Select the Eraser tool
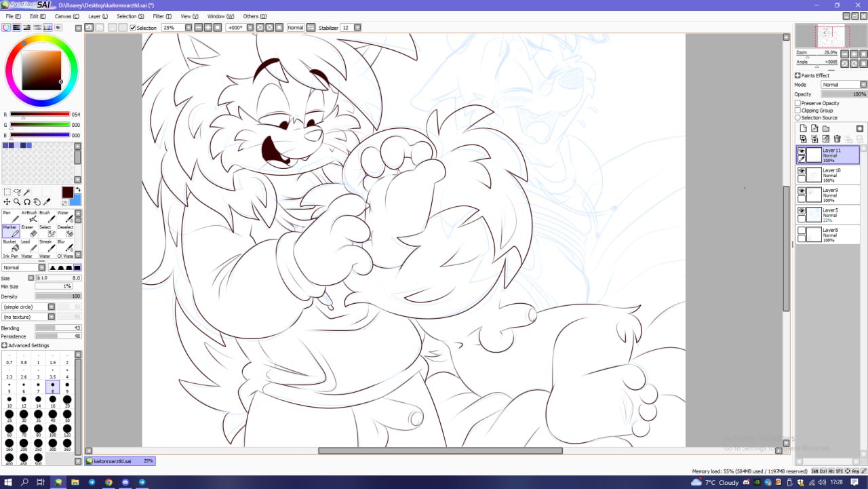The image size is (868, 489). (30, 232)
